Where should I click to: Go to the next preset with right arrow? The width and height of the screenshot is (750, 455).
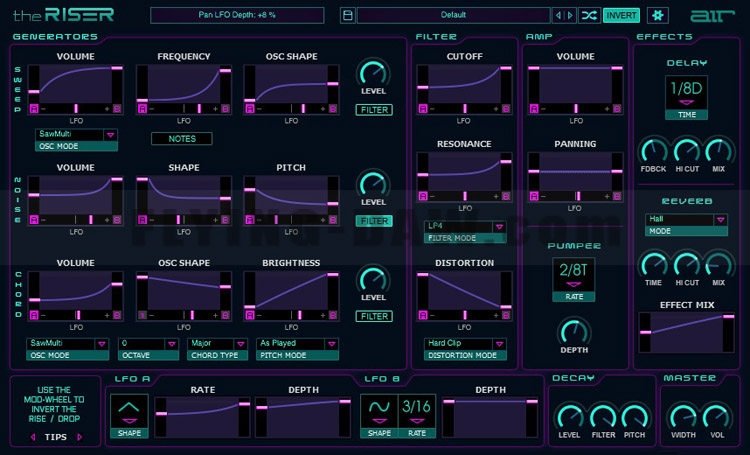[570, 15]
